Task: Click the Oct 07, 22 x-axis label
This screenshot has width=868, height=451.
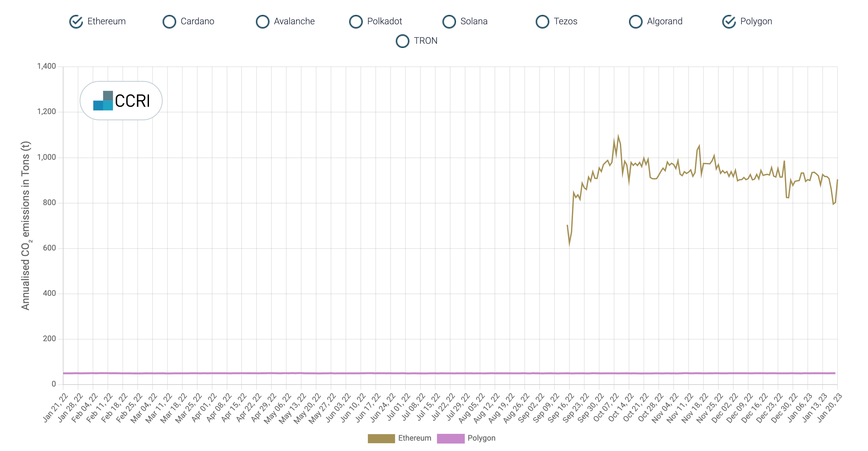Action: [606, 408]
